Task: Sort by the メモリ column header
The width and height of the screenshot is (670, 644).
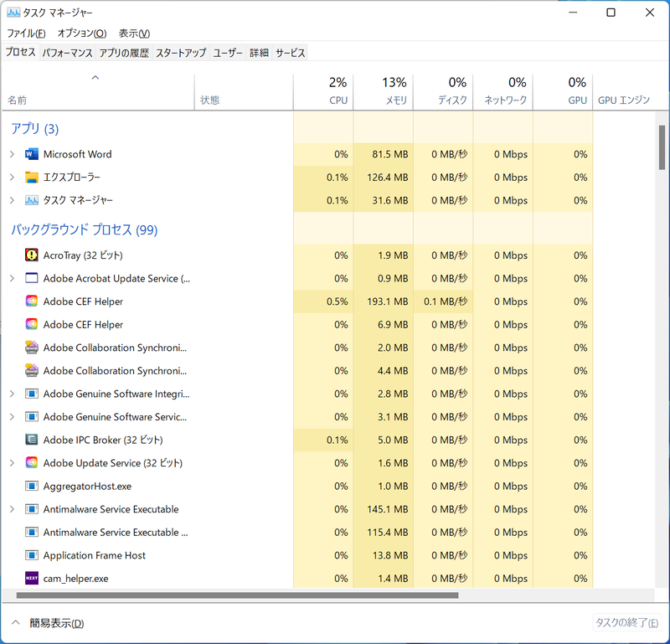Action: tap(384, 92)
